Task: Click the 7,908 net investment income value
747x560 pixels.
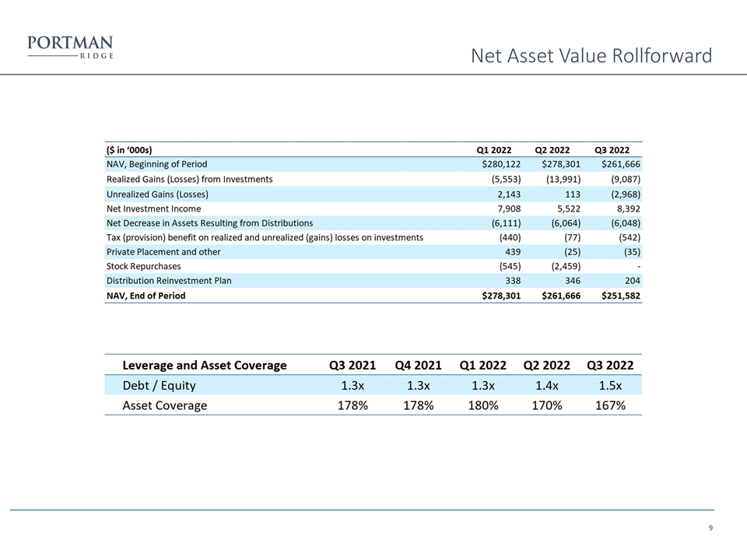Action: 509,208
